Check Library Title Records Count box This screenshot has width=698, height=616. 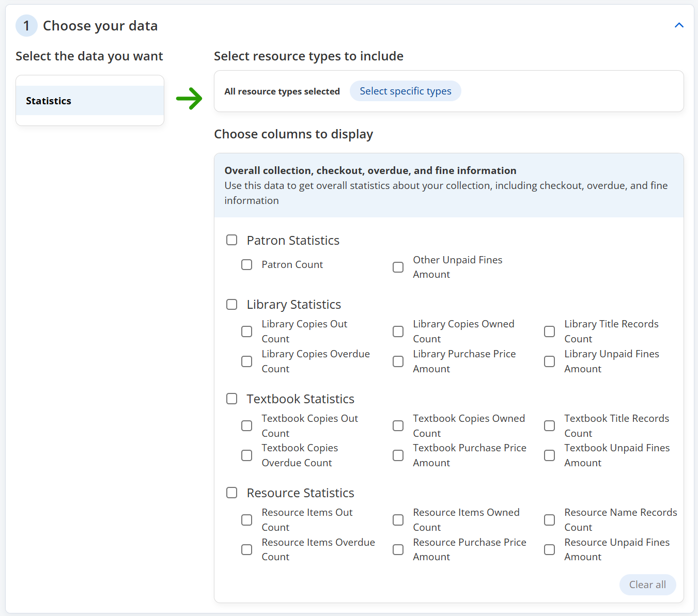(x=550, y=331)
